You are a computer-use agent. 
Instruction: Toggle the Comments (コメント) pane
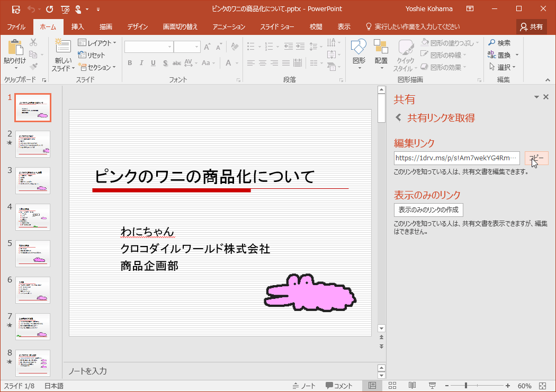pos(339,386)
